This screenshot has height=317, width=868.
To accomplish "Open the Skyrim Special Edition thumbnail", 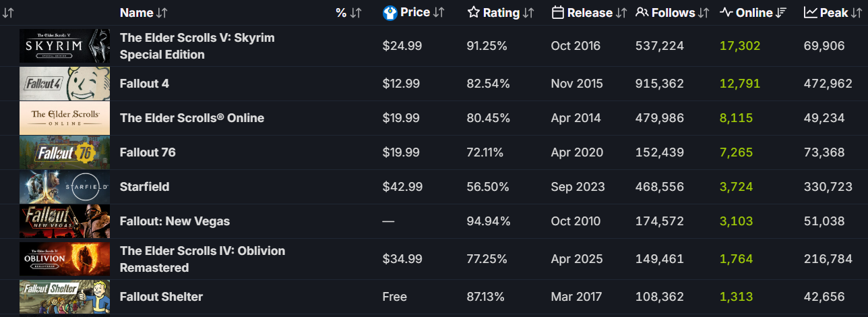I will (x=65, y=46).
